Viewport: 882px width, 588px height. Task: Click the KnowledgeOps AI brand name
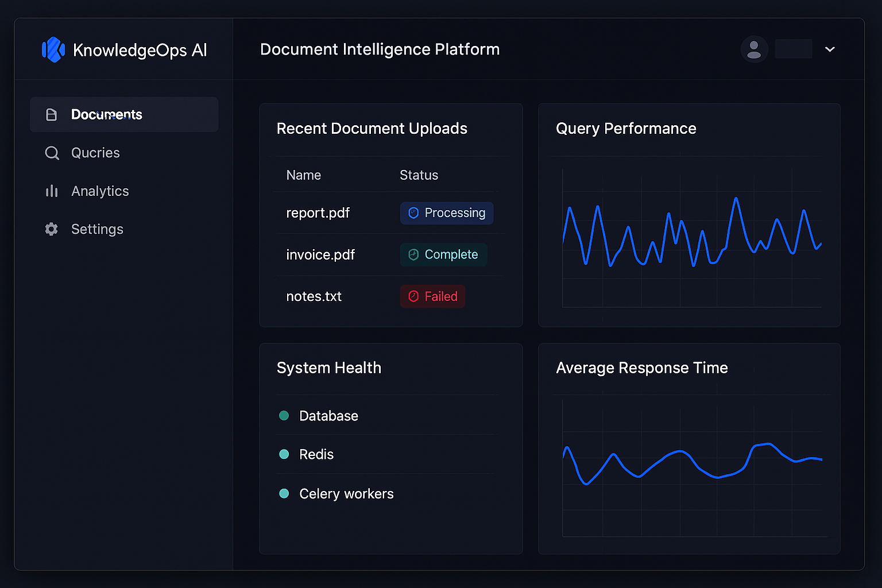click(x=140, y=51)
